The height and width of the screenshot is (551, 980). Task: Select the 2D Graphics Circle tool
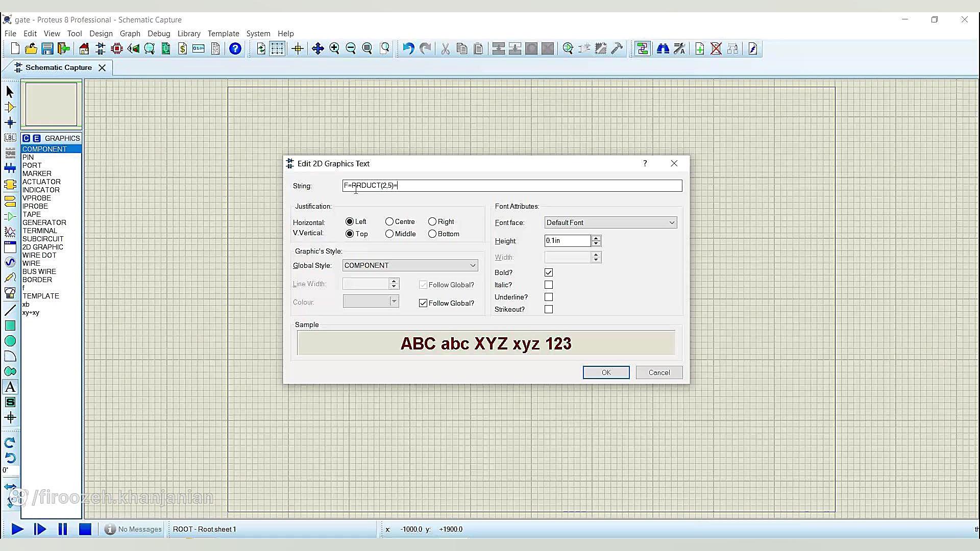(10, 341)
